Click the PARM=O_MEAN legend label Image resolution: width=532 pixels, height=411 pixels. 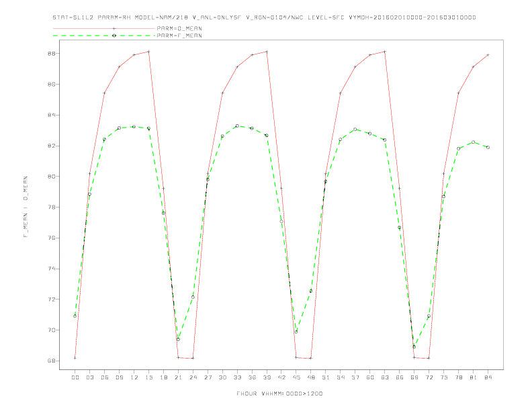[x=179, y=28]
